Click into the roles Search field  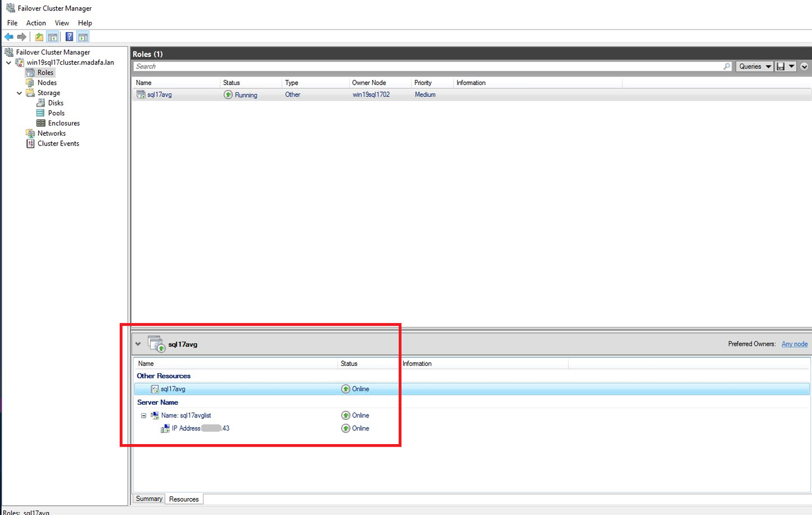[x=427, y=67]
